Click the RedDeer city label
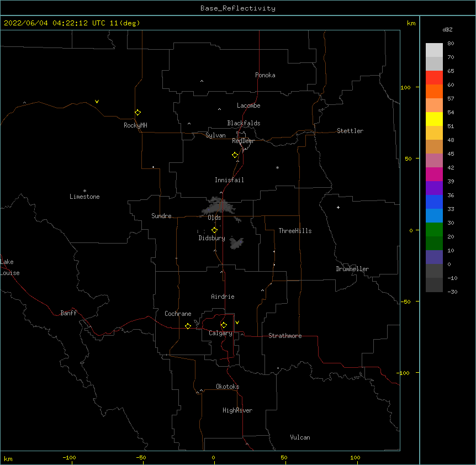The height and width of the screenshot is (465, 476). click(x=243, y=141)
